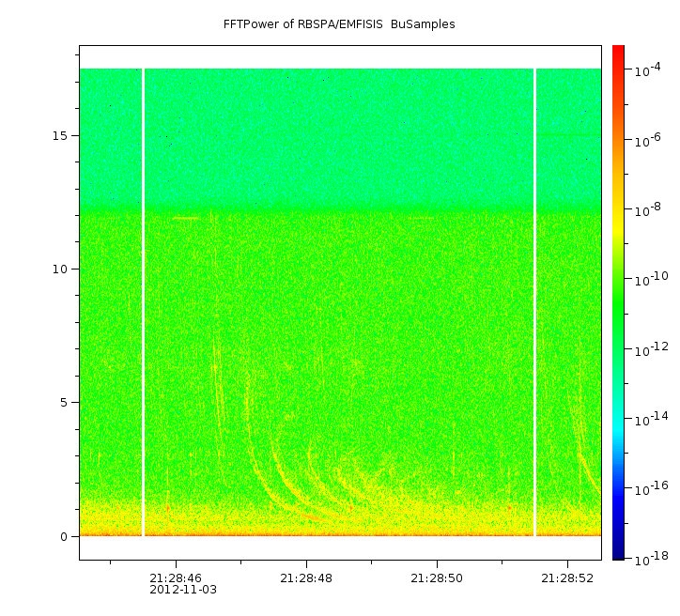
Task: Click the y-axis tick label 15
Action: 59,135
